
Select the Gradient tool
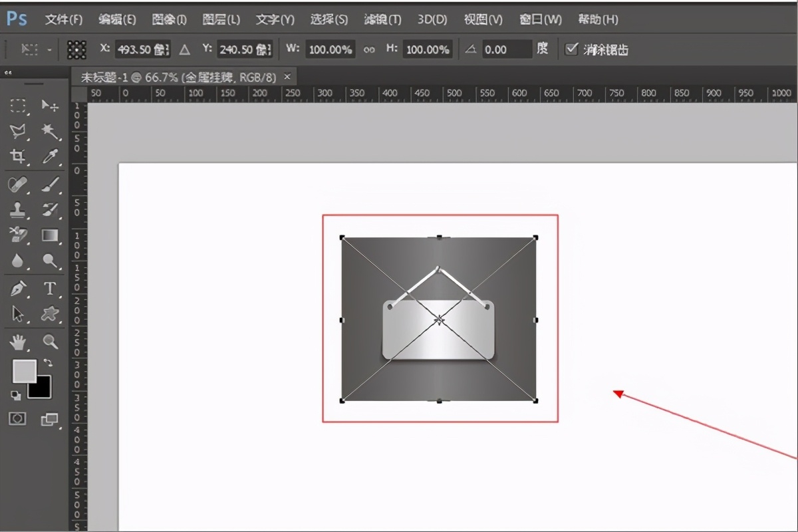[50, 235]
